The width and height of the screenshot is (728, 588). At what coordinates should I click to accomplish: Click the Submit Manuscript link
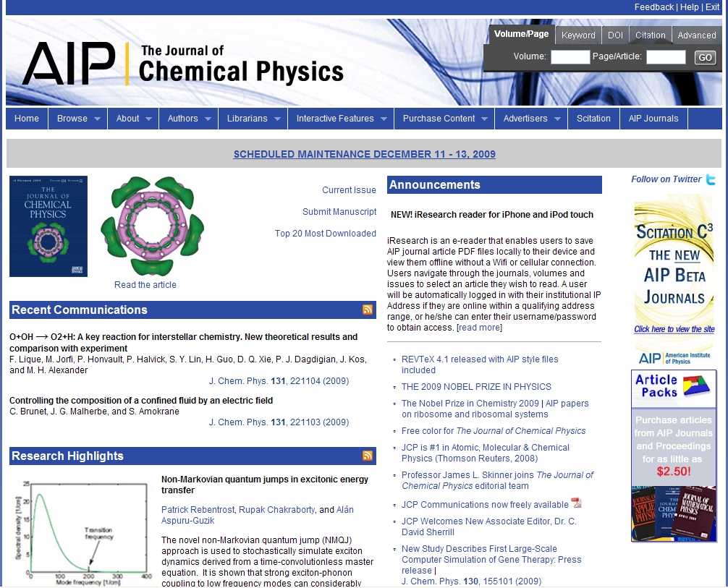[x=339, y=212]
